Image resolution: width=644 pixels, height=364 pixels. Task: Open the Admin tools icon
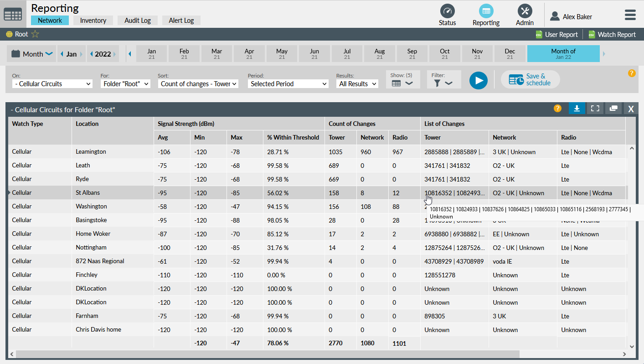[x=525, y=11]
